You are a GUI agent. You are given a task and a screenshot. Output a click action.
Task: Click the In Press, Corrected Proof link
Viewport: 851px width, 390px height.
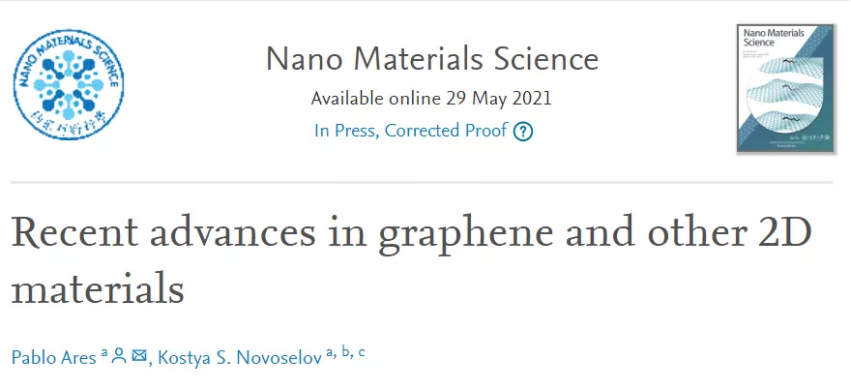411,131
